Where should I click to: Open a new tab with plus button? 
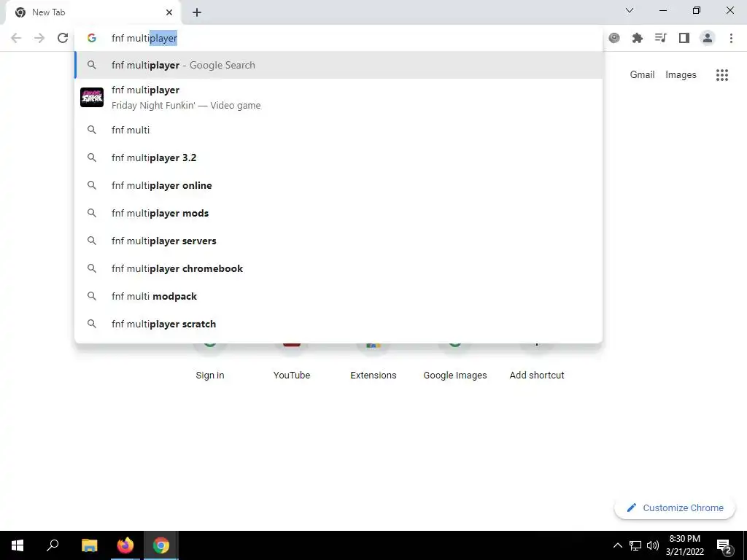(197, 12)
